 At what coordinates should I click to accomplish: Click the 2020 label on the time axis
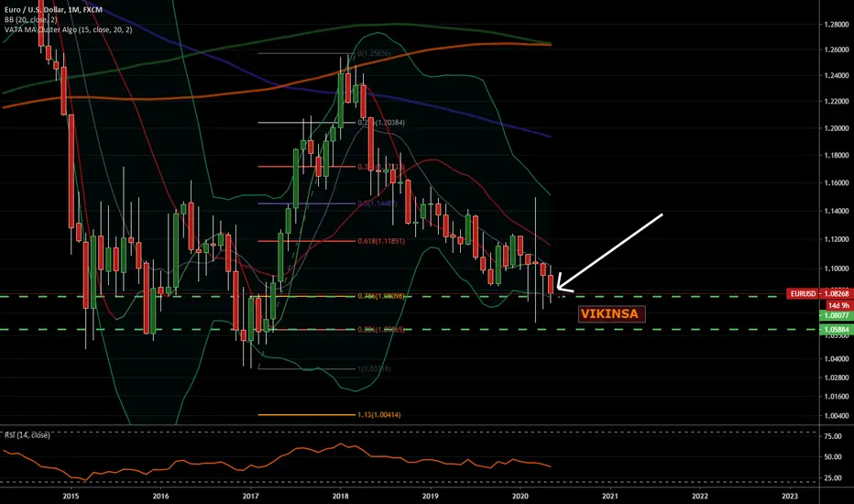pos(520,496)
